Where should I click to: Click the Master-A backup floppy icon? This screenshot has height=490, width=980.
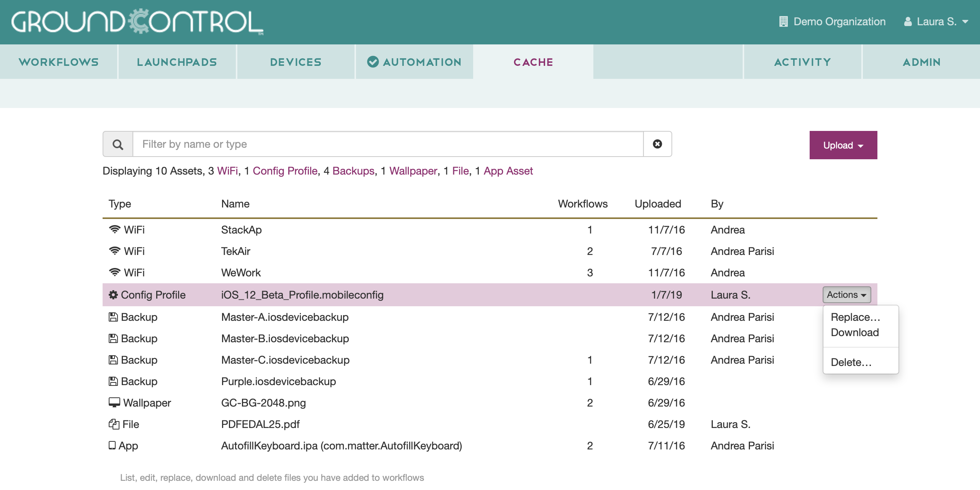[113, 317]
